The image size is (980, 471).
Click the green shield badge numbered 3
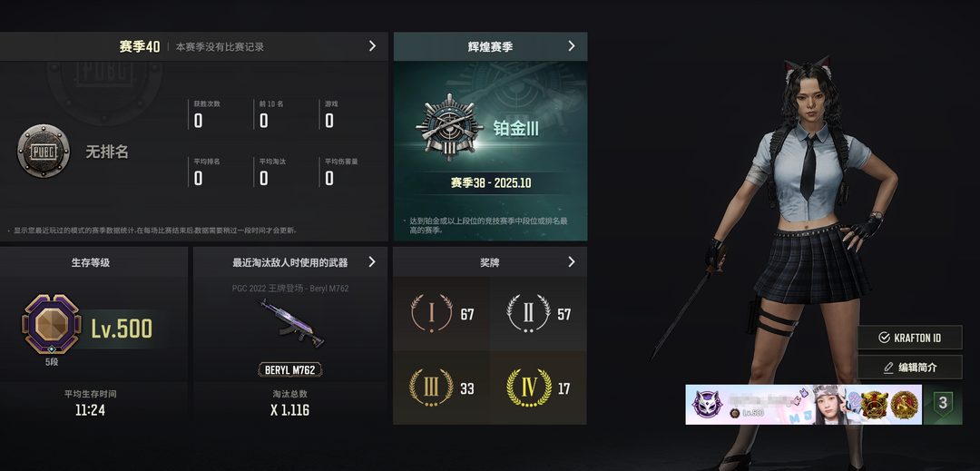943,403
